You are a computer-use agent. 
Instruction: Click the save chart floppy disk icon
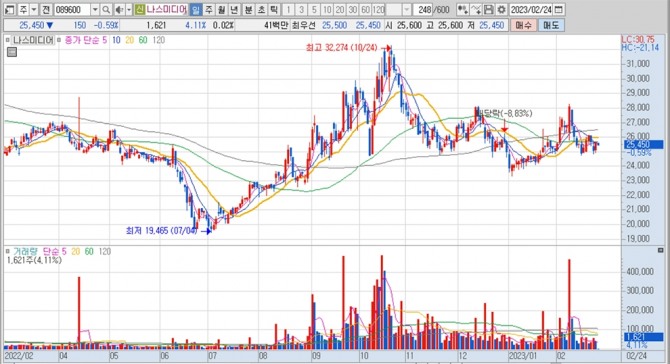[x=488, y=9]
